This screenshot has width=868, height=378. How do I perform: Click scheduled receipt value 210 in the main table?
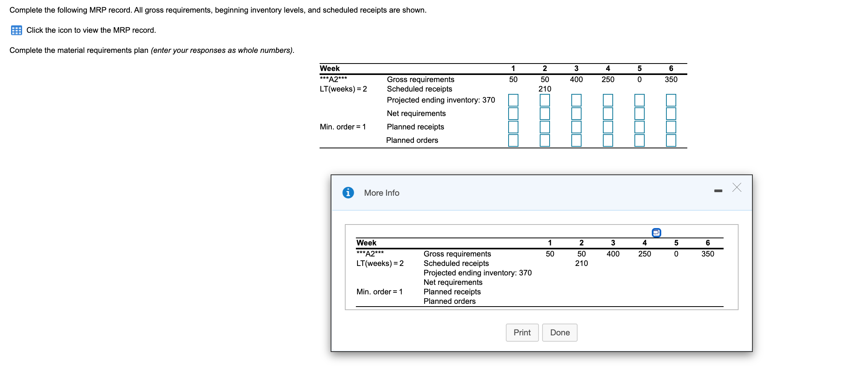545,89
